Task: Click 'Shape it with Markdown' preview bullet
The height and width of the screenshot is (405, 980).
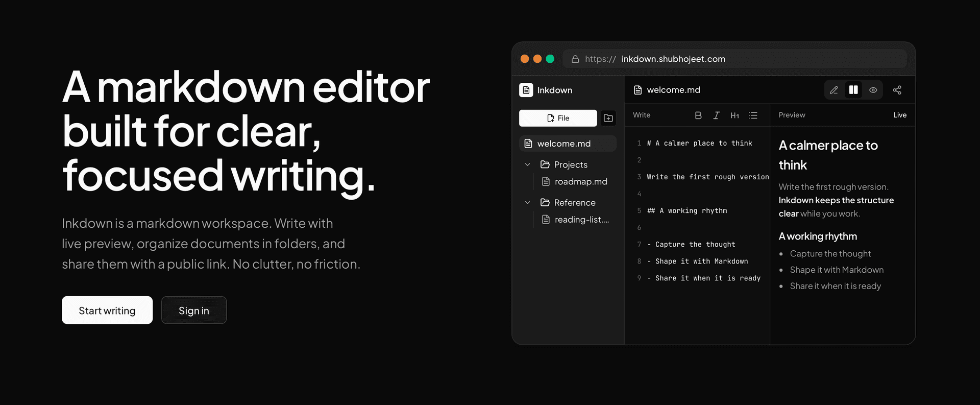Action: [837, 270]
